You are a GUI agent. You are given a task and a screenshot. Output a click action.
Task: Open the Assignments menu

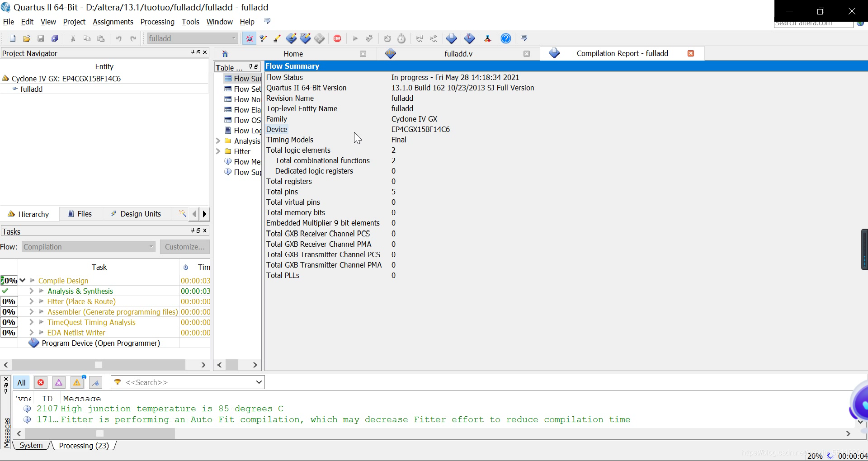113,22
